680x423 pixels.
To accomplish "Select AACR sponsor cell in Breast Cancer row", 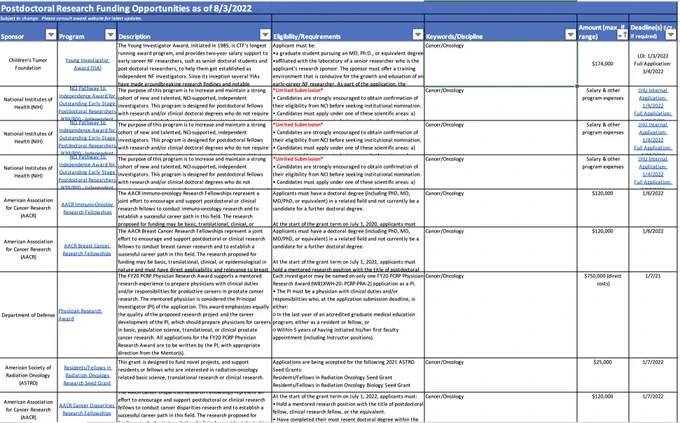I will [29, 249].
